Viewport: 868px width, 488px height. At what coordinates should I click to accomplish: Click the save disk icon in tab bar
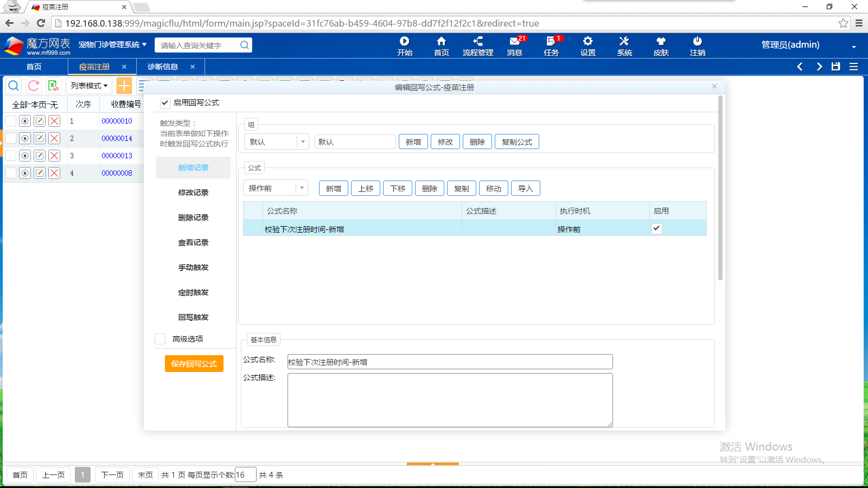[x=836, y=67]
